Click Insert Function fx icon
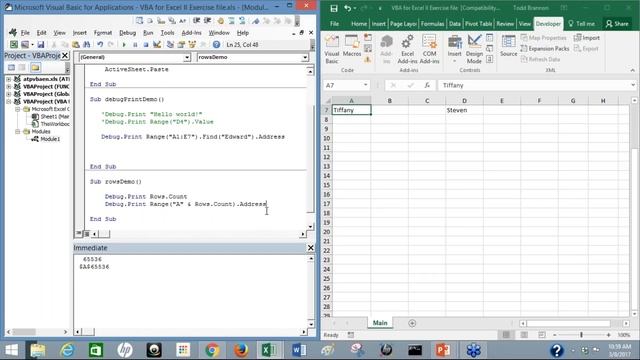This screenshot has width=640, height=360. point(427,85)
